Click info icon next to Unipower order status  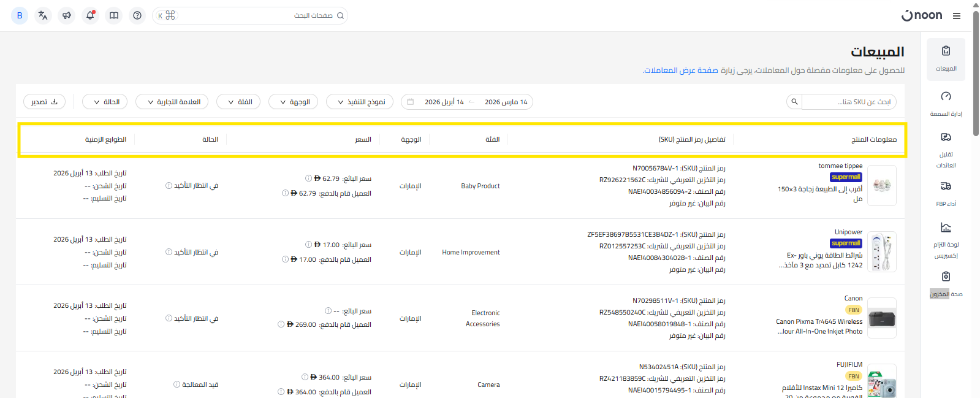pos(169,252)
